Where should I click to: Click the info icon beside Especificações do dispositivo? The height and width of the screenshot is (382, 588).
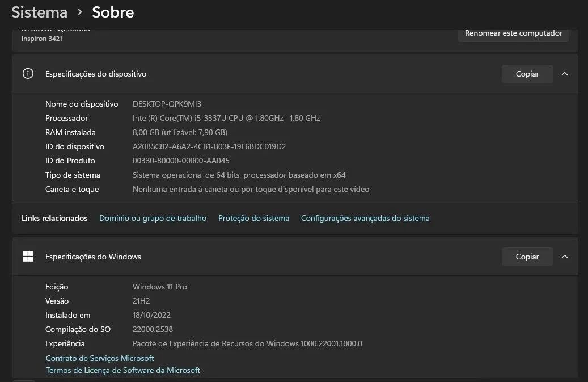(28, 74)
